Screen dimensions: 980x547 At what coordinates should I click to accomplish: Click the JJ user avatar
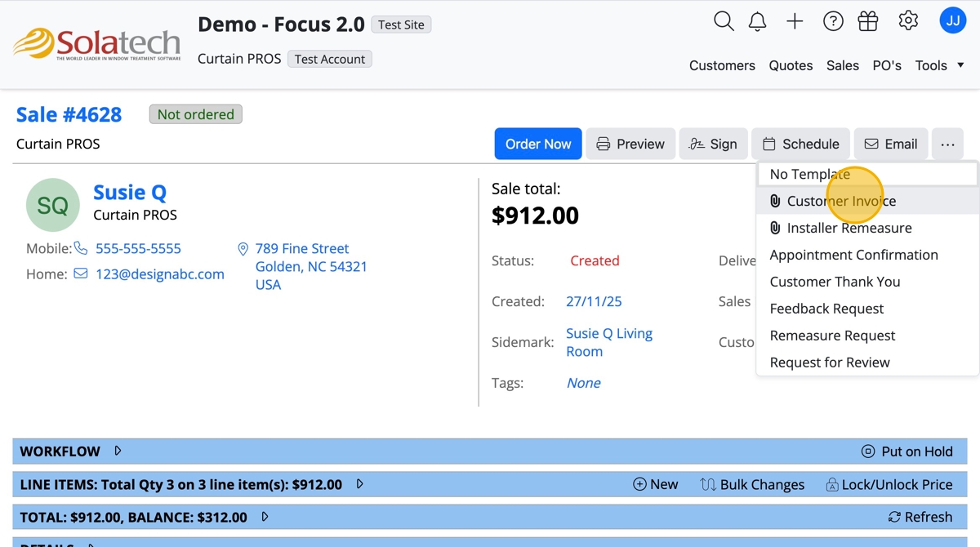pyautogui.click(x=953, y=20)
